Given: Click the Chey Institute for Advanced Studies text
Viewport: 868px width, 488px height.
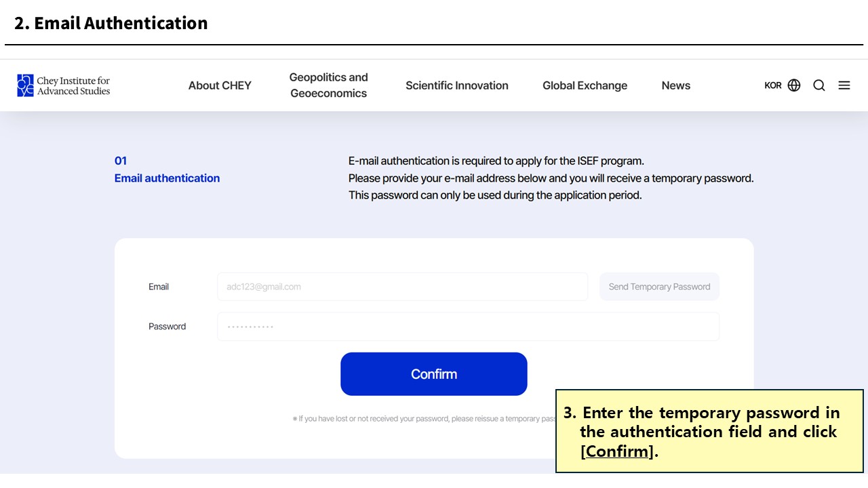Looking at the screenshot, I should pyautogui.click(x=73, y=86).
